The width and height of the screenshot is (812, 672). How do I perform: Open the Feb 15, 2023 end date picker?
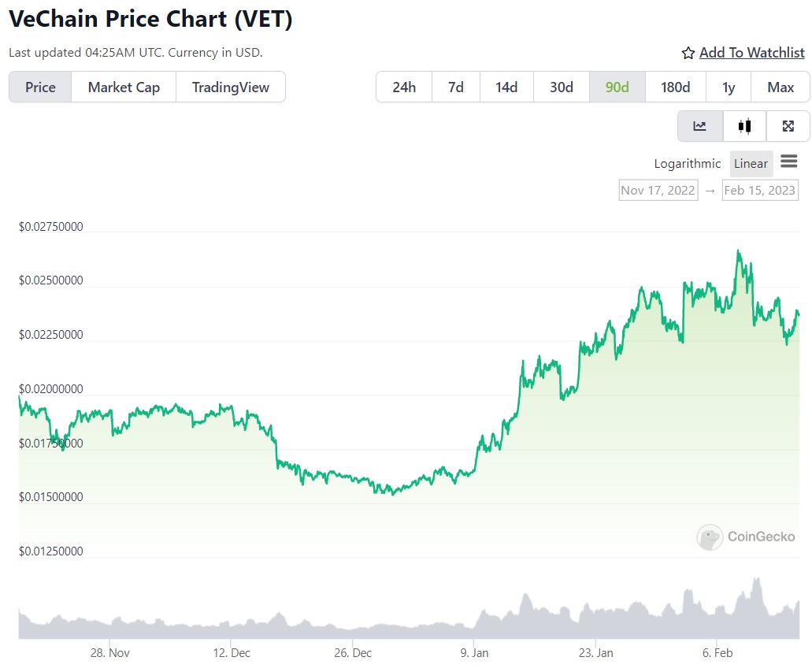coord(759,189)
